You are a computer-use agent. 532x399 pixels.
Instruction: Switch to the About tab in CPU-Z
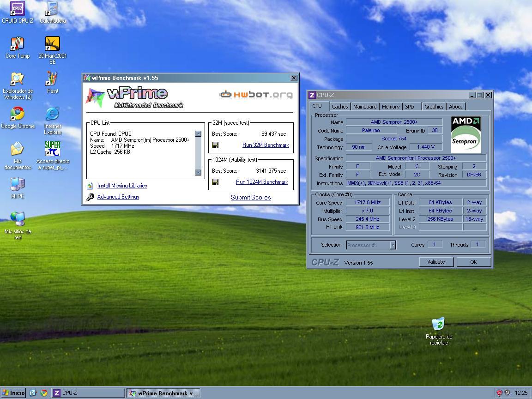tap(456, 107)
